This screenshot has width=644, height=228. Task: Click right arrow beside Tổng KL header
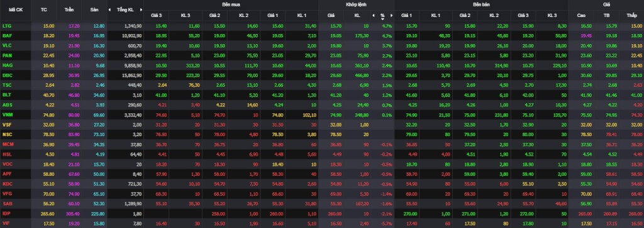[142, 9]
